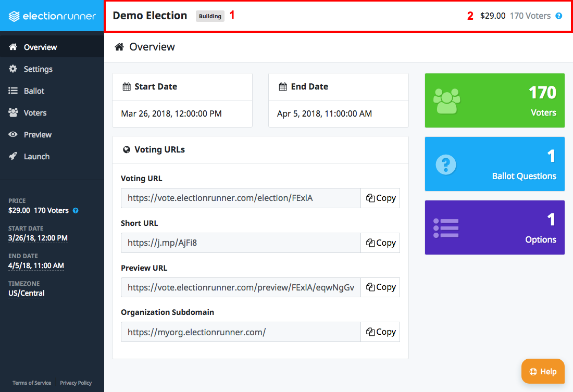
Task: Copy the Organization Subdomain link
Action: tap(380, 332)
